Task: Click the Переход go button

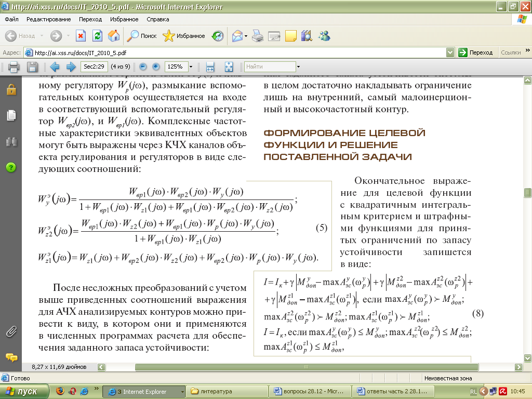Action: pyautogui.click(x=475, y=52)
